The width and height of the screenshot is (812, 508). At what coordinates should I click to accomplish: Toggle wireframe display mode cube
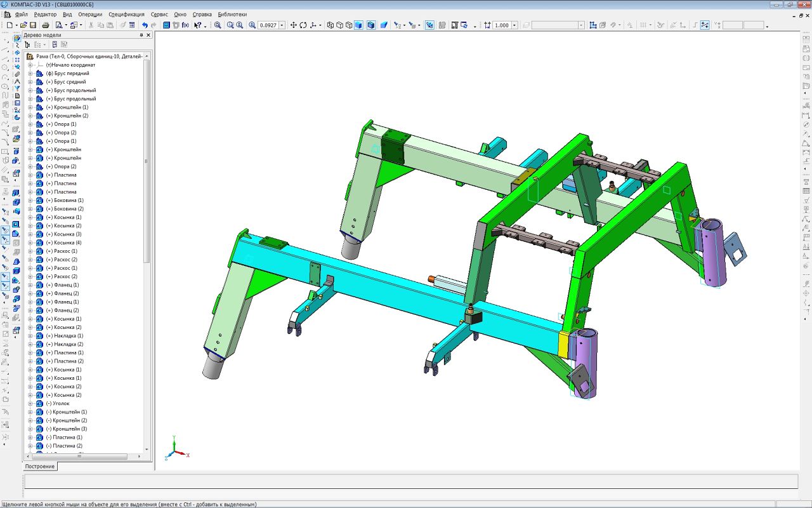coord(330,25)
